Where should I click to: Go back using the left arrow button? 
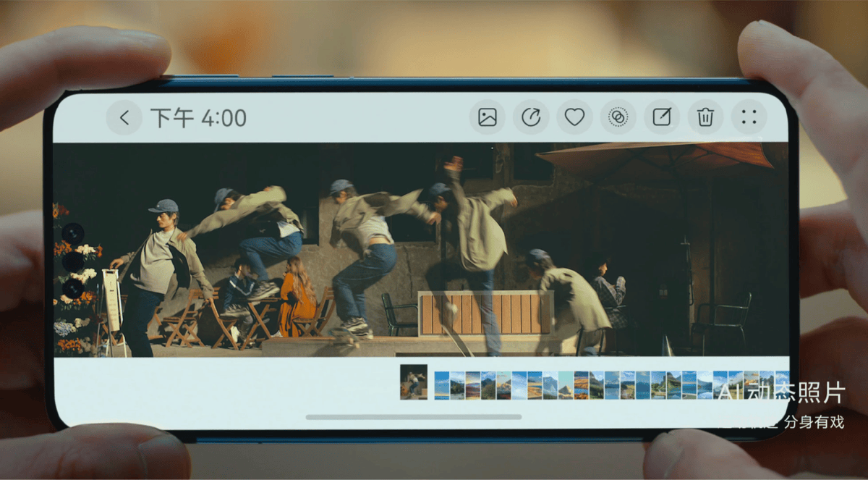click(x=124, y=118)
